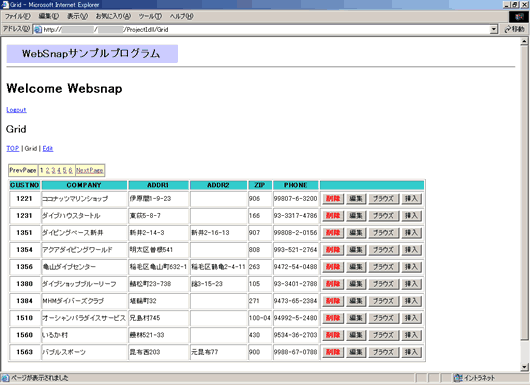The width and height of the screenshot is (530, 385).
Task: Open the 編集(E) menu
Action: click(48, 16)
